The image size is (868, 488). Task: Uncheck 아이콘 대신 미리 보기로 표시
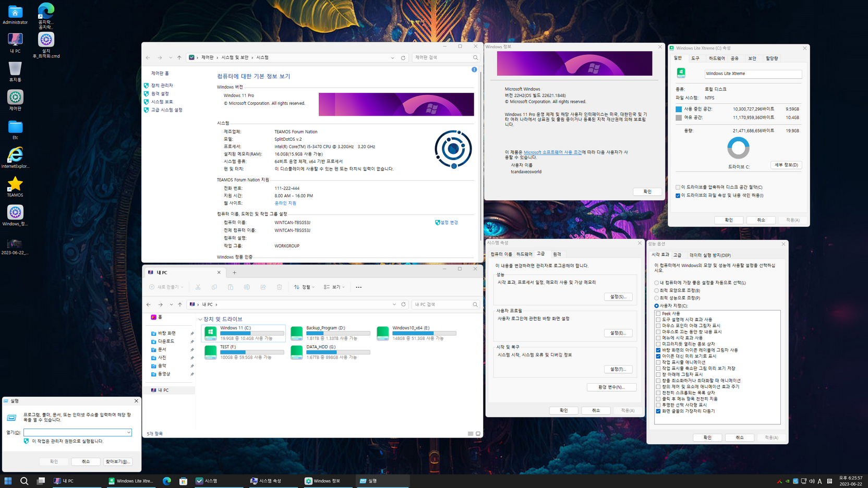(x=658, y=357)
